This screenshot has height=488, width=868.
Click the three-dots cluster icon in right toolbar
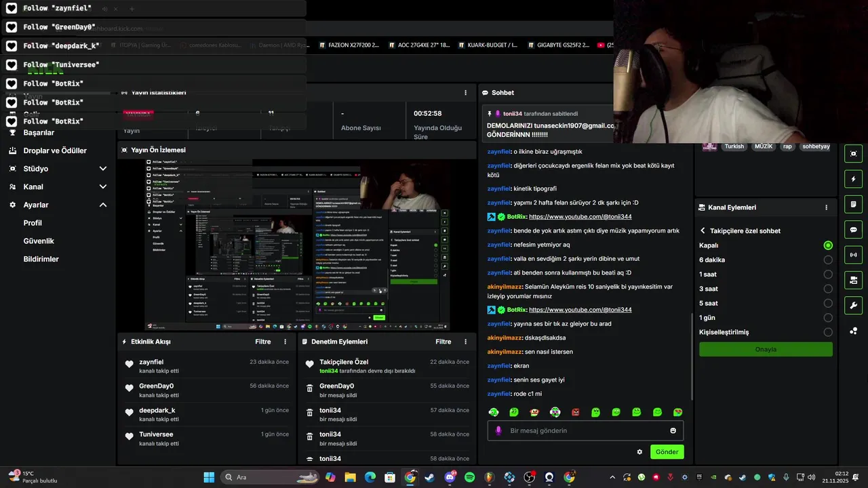click(x=853, y=331)
